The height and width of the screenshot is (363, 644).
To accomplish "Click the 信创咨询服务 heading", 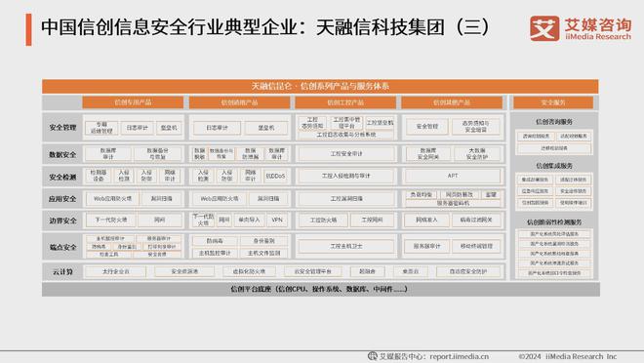I will pyautogui.click(x=553, y=122).
